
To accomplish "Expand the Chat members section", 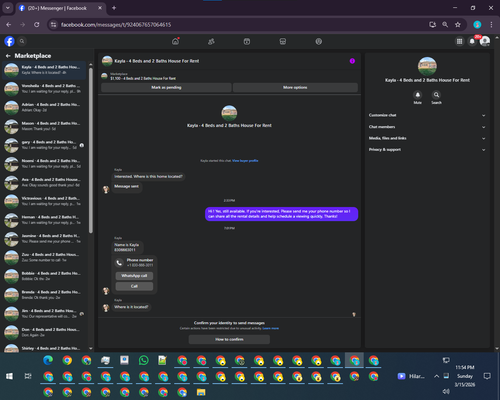I will point(427,127).
